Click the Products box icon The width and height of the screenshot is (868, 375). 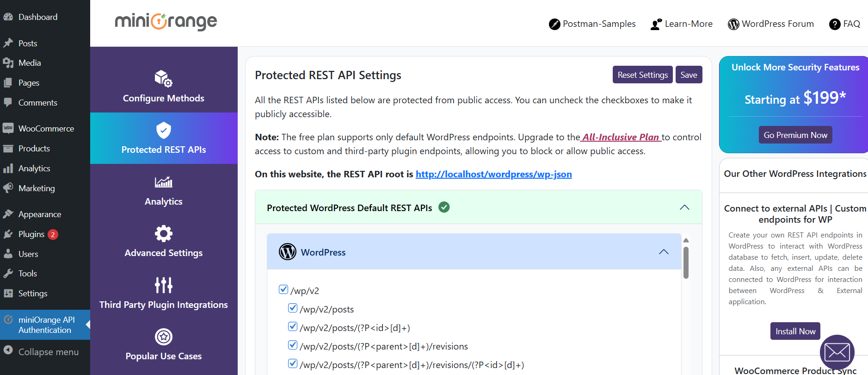[8, 149]
